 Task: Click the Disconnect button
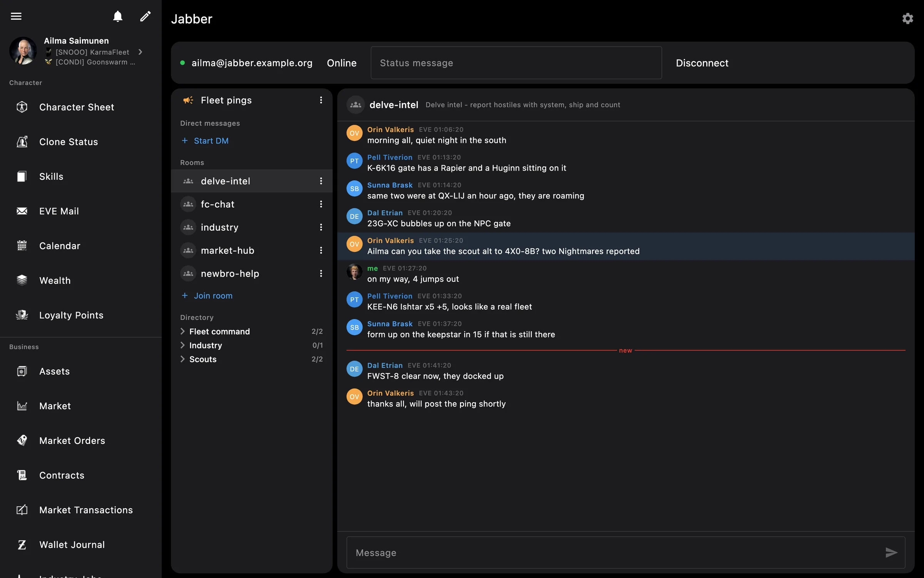(x=702, y=63)
